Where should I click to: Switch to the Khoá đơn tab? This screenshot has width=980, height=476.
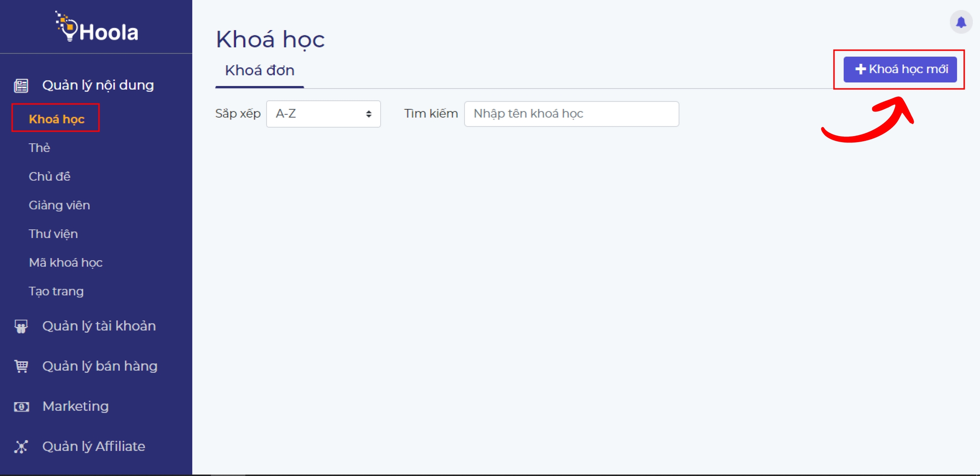(x=259, y=71)
